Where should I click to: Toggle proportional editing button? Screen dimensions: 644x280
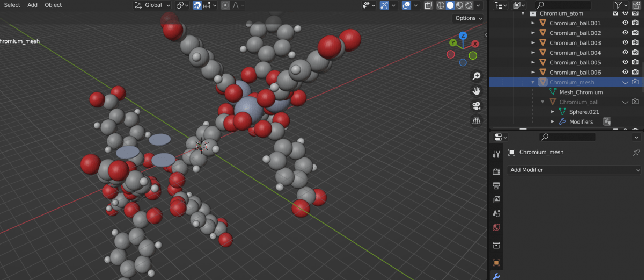[225, 5]
